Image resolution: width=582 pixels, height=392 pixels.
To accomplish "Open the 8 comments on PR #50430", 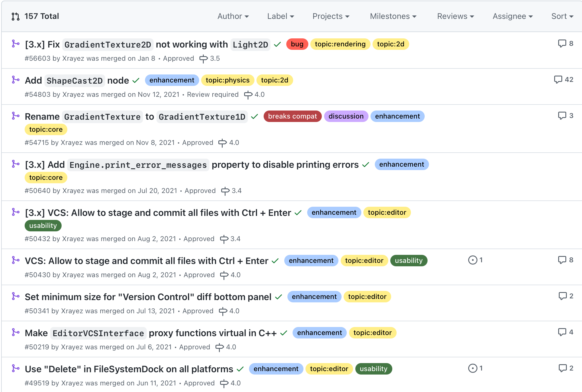I will coord(565,260).
